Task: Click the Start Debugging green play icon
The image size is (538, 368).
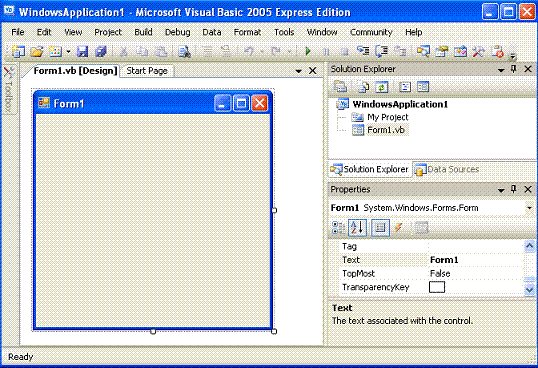Action: [x=308, y=51]
